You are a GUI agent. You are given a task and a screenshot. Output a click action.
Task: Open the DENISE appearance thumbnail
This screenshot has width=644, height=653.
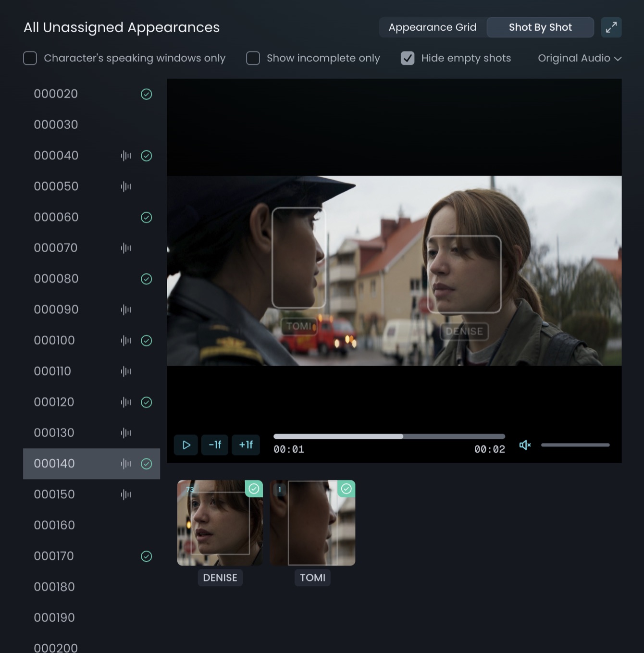(x=220, y=523)
